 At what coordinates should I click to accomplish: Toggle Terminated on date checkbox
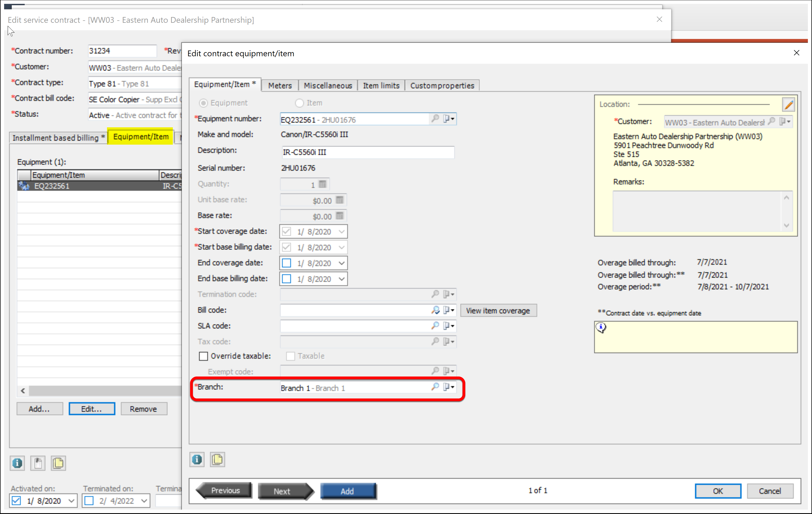click(x=89, y=501)
